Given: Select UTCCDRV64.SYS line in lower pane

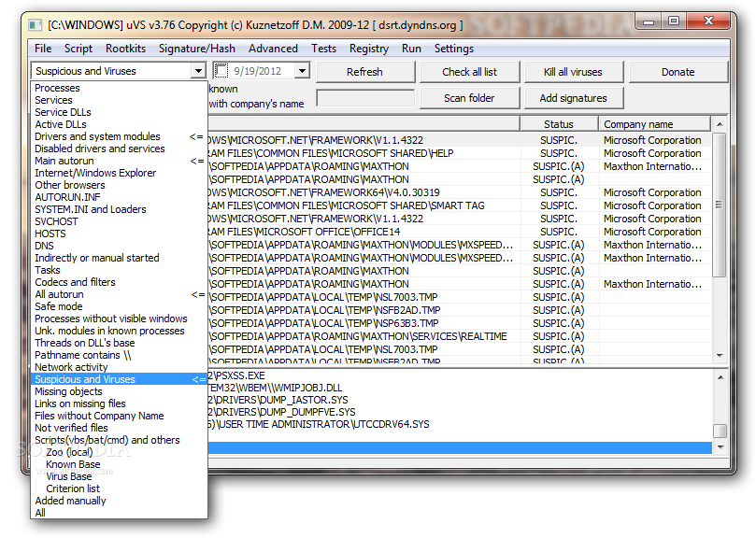Looking at the screenshot, I should 460,424.
